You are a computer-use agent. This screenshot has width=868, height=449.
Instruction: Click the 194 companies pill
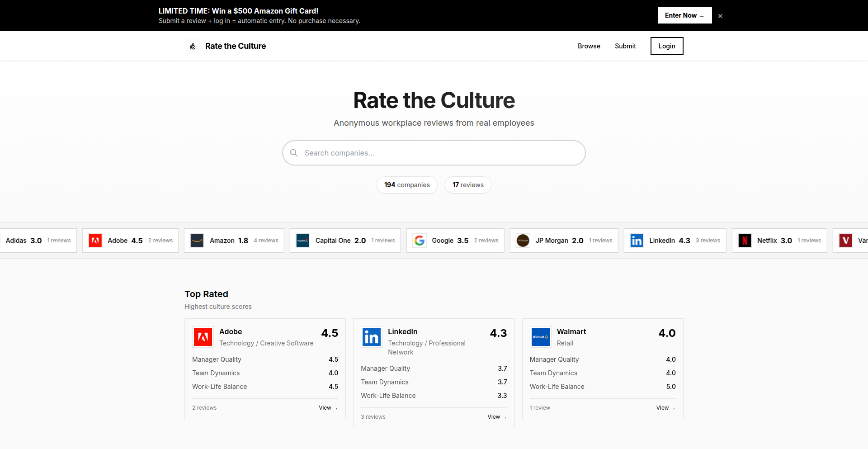coord(407,185)
